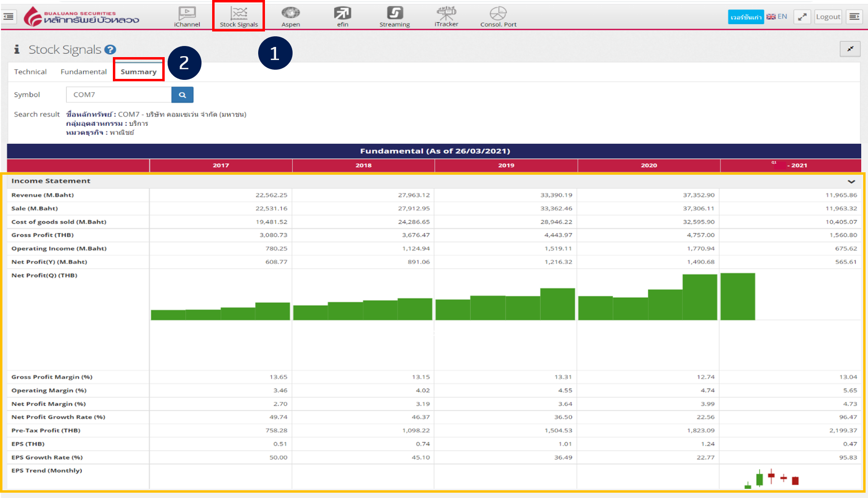868x498 pixels.
Task: Click the blue symbol search button
Action: point(183,95)
